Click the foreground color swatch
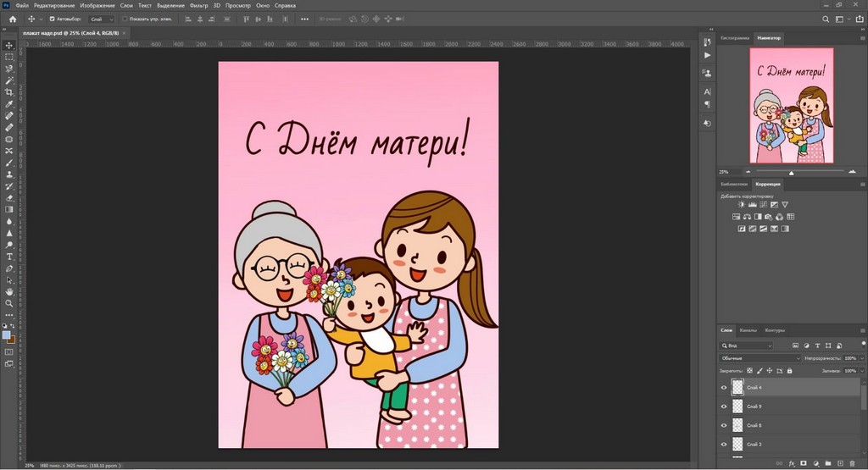The image size is (868, 470). tap(7, 335)
